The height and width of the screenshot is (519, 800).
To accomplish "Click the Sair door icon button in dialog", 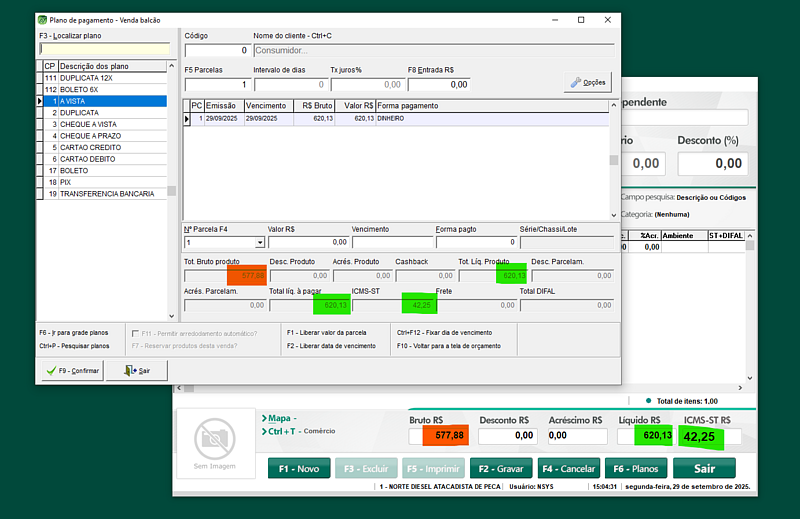I will [137, 370].
